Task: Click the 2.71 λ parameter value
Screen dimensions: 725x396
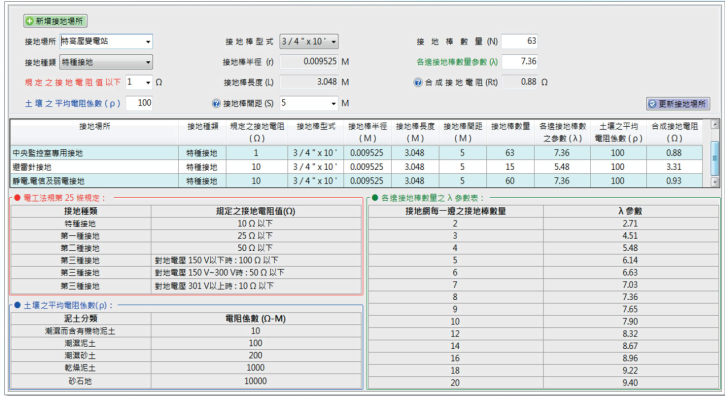Action: [630, 224]
